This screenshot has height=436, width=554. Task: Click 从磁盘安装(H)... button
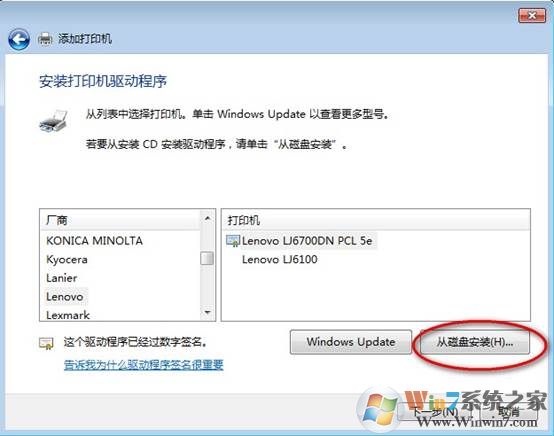click(x=475, y=342)
